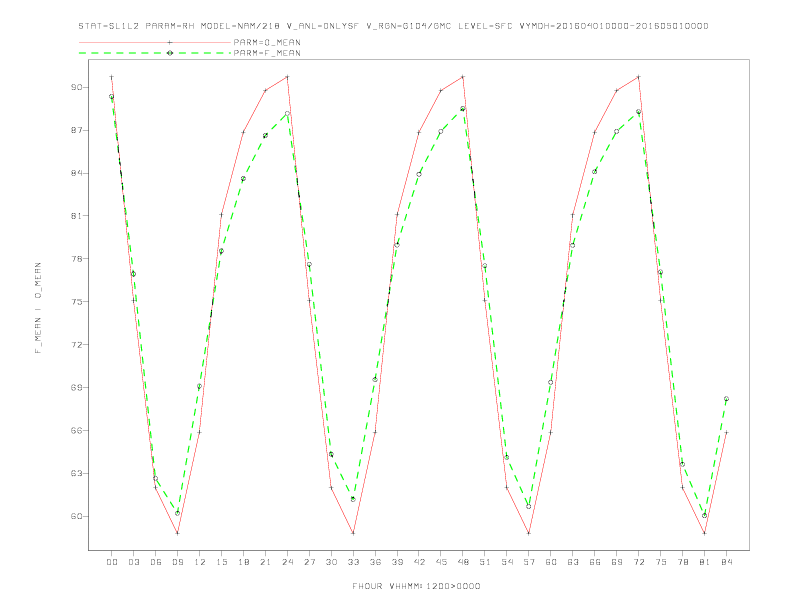Click x-axis forecast hour label 45

(441, 562)
